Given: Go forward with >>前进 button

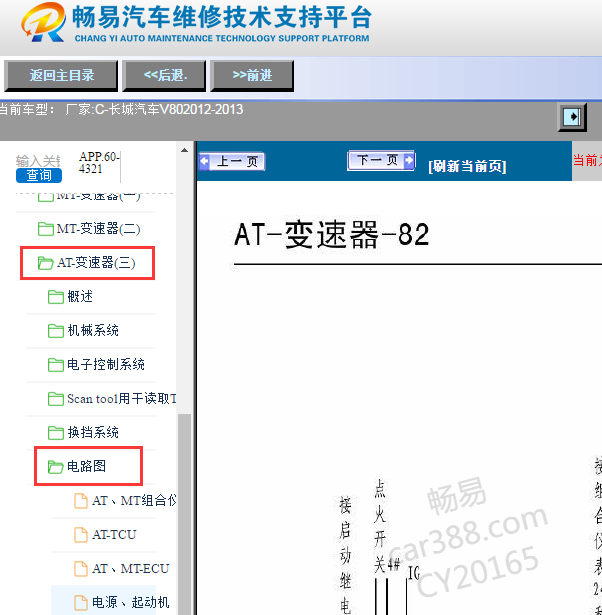Looking at the screenshot, I should point(252,76).
